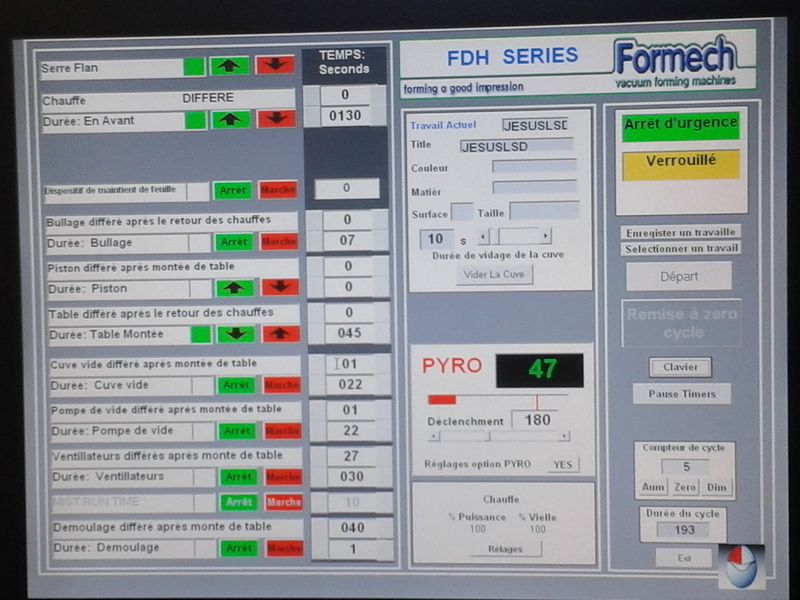Click the right arrow of the vidage duration slider
The image size is (800, 600).
click(545, 236)
